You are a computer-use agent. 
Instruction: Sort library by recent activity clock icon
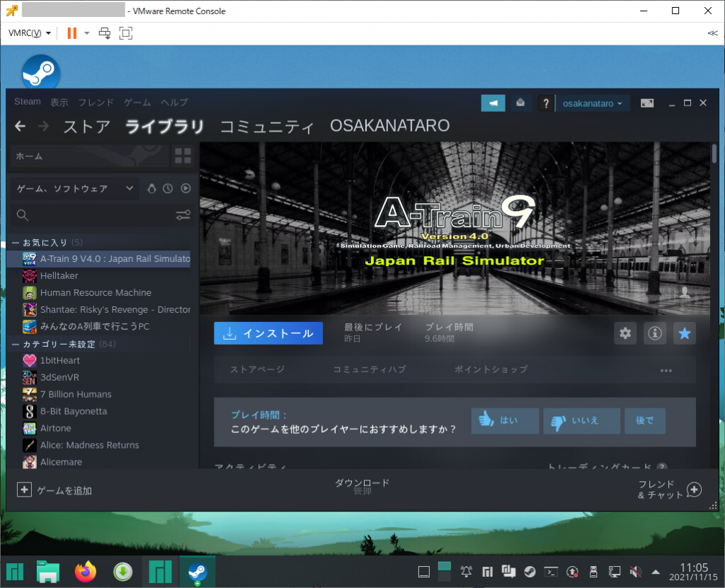tap(168, 188)
